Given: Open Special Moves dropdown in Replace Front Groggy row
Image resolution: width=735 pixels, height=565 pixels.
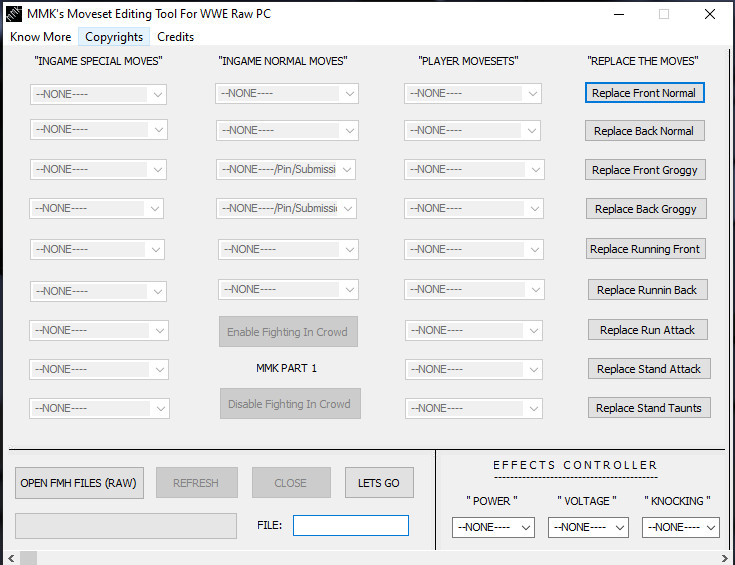Looking at the screenshot, I should coord(98,169).
